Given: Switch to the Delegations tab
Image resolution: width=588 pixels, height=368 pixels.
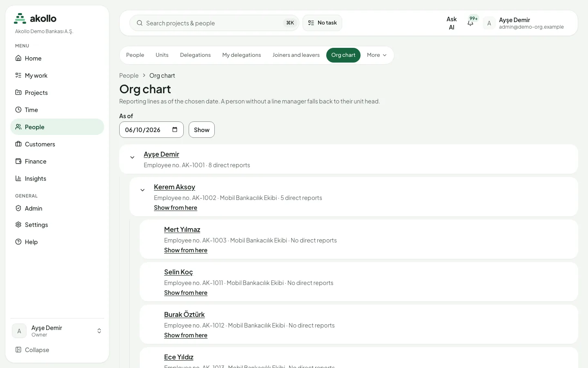Looking at the screenshot, I should pos(196,55).
